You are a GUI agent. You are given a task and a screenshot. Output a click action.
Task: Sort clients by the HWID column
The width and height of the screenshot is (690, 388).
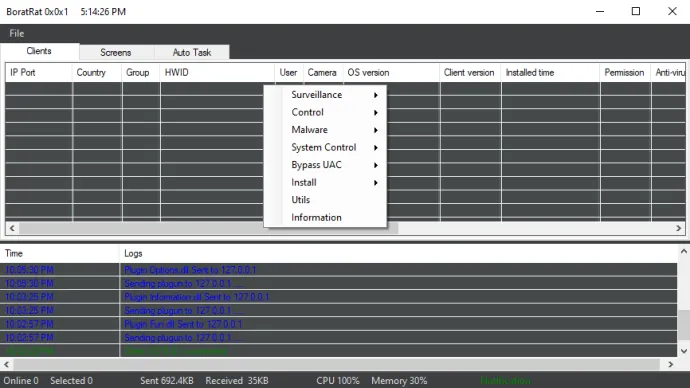pos(217,73)
